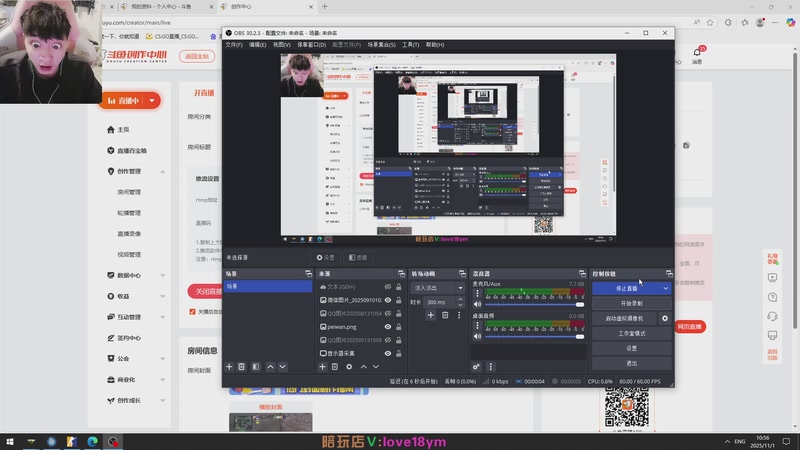Click the 启动虚拟摄像机 button

[624, 318]
